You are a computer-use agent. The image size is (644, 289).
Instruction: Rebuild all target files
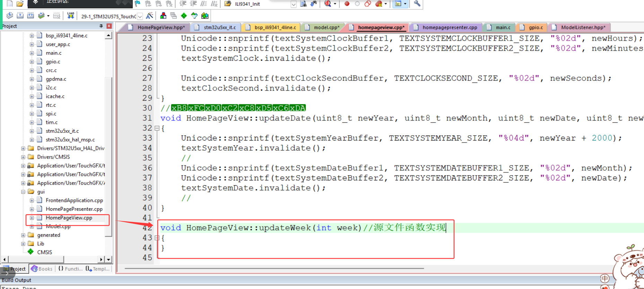pos(31,16)
